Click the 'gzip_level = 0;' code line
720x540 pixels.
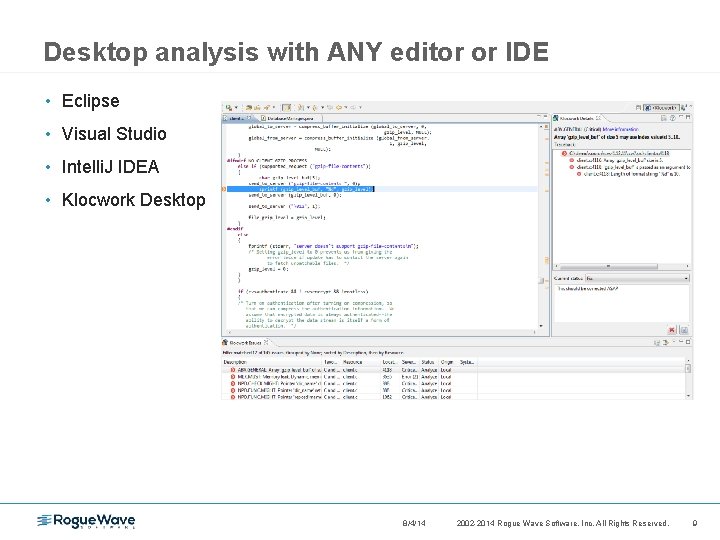click(268, 269)
